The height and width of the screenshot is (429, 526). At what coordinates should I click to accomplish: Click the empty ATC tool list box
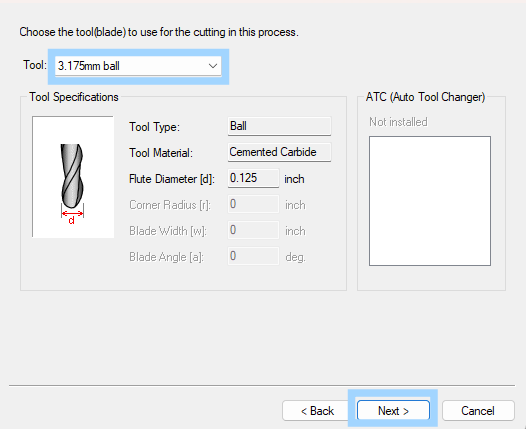(x=430, y=201)
